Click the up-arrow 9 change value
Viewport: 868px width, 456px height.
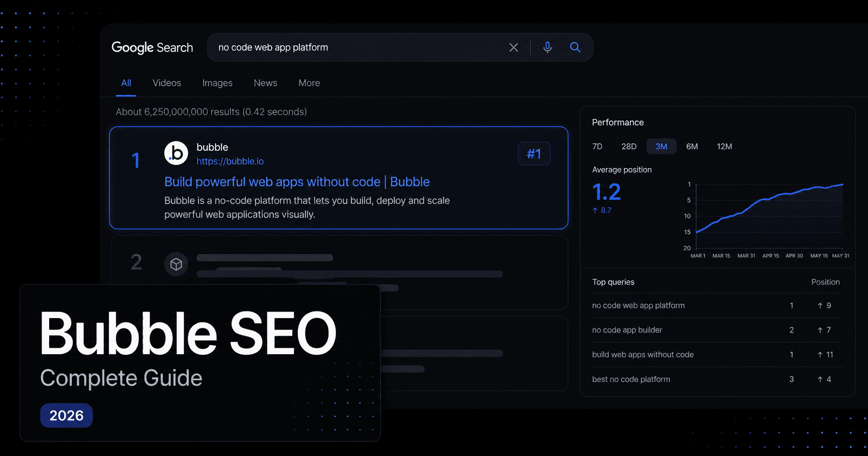click(824, 306)
